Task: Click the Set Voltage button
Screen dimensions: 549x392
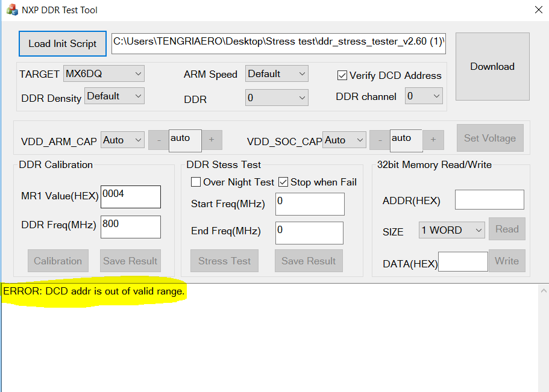Action: click(490, 138)
